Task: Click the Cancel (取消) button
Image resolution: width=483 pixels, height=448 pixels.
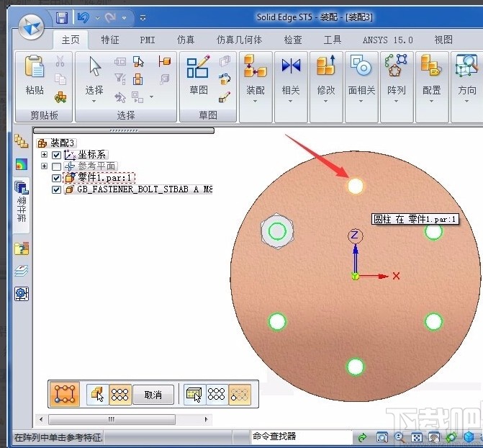Action: click(153, 395)
